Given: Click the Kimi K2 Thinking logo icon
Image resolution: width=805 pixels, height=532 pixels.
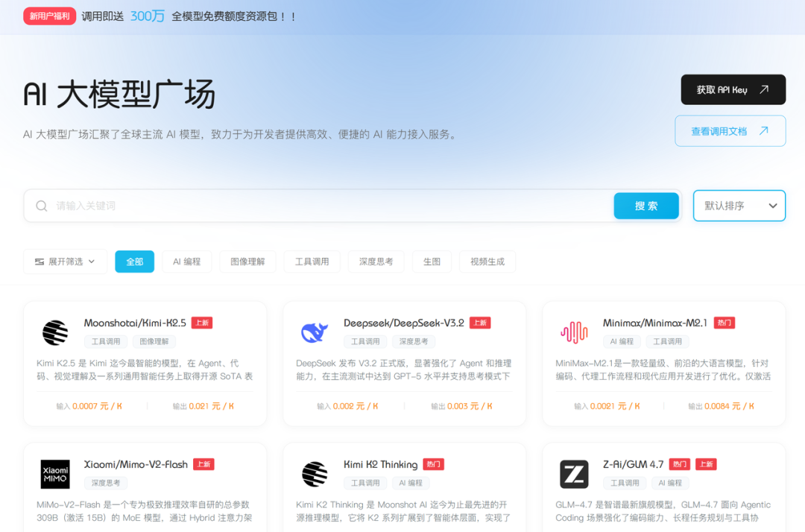Looking at the screenshot, I should [315, 474].
